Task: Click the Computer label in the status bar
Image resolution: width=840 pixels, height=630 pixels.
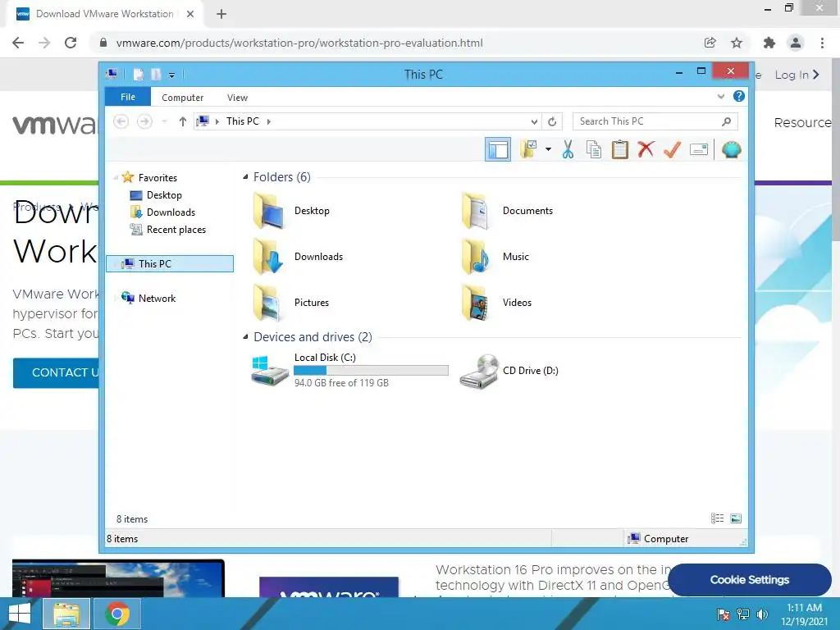Action: click(666, 539)
